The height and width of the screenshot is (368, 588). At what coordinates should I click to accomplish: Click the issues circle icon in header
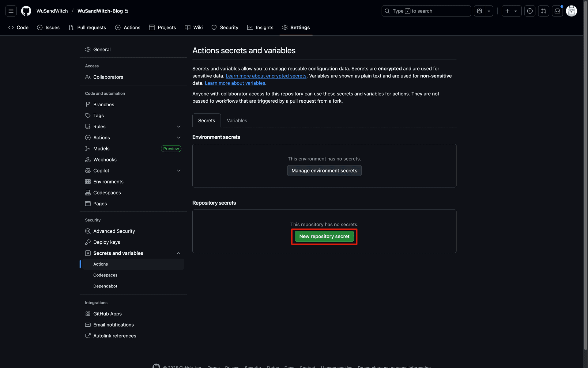coord(530,11)
